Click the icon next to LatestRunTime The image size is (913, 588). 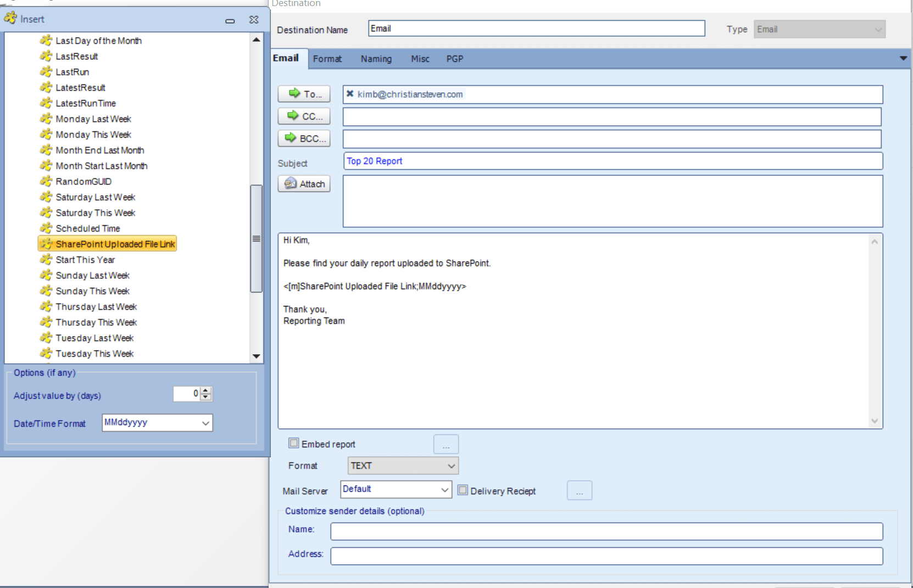point(46,103)
